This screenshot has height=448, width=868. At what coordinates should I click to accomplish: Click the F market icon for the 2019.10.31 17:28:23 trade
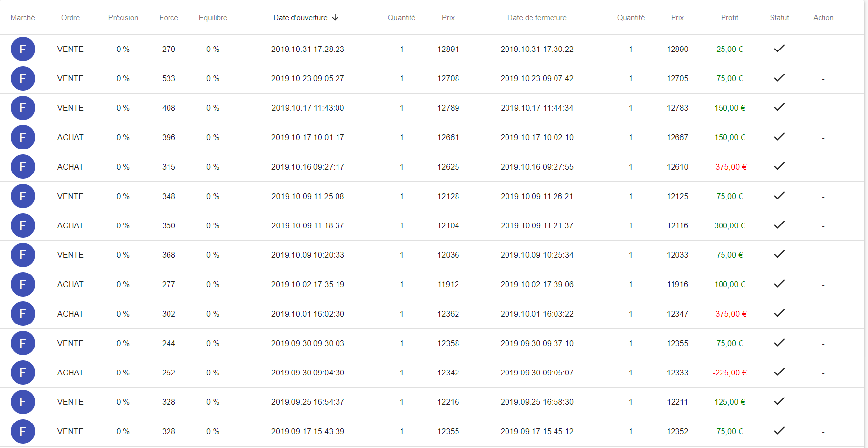23,49
